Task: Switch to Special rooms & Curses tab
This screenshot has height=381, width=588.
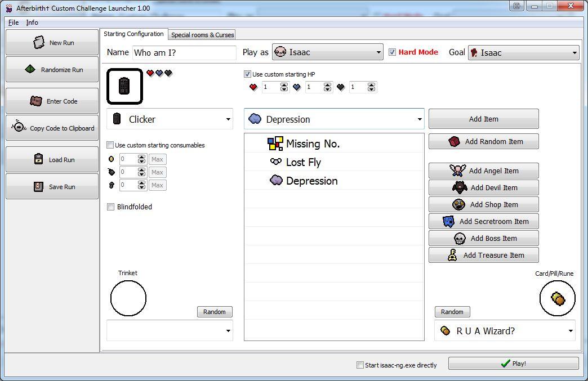Action: [202, 35]
